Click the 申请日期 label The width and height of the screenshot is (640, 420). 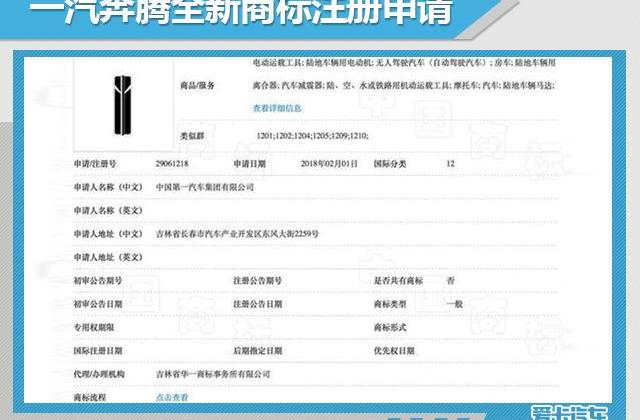[x=249, y=164]
